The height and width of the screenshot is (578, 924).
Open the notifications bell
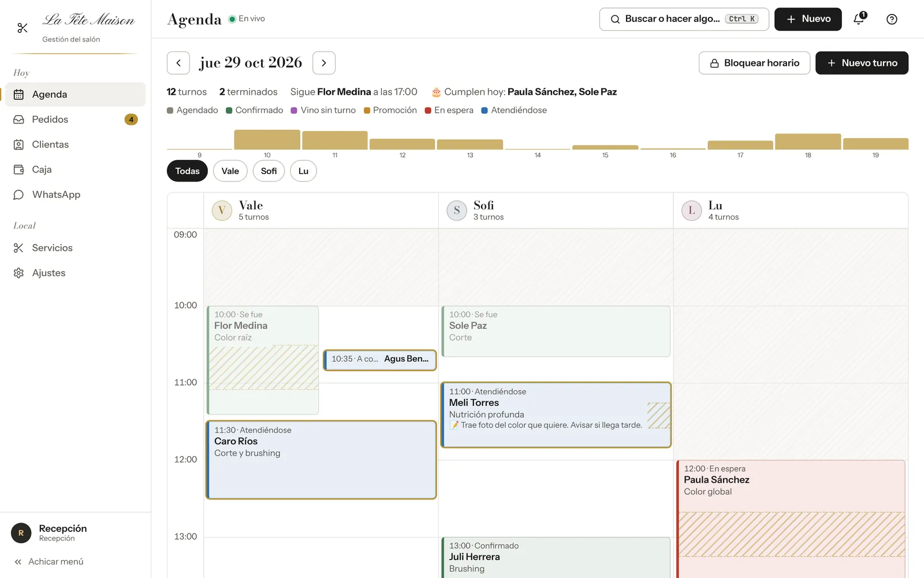coord(859,19)
